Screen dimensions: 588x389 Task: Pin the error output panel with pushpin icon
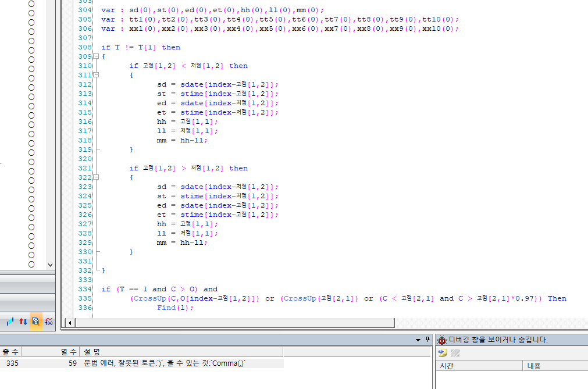(427, 340)
